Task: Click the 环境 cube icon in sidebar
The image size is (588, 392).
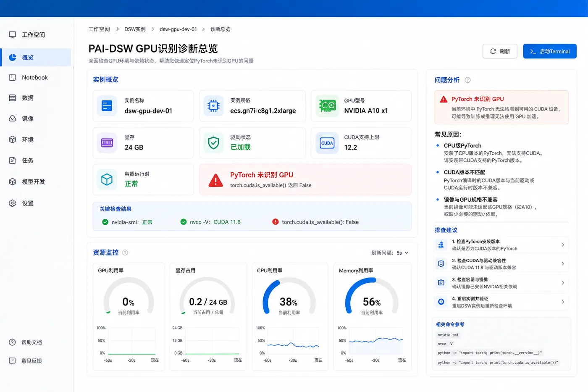Action: click(x=13, y=139)
